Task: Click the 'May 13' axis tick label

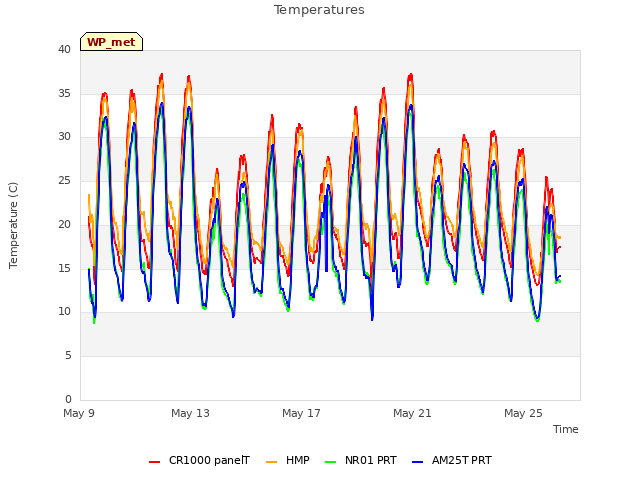Action: [x=190, y=413]
